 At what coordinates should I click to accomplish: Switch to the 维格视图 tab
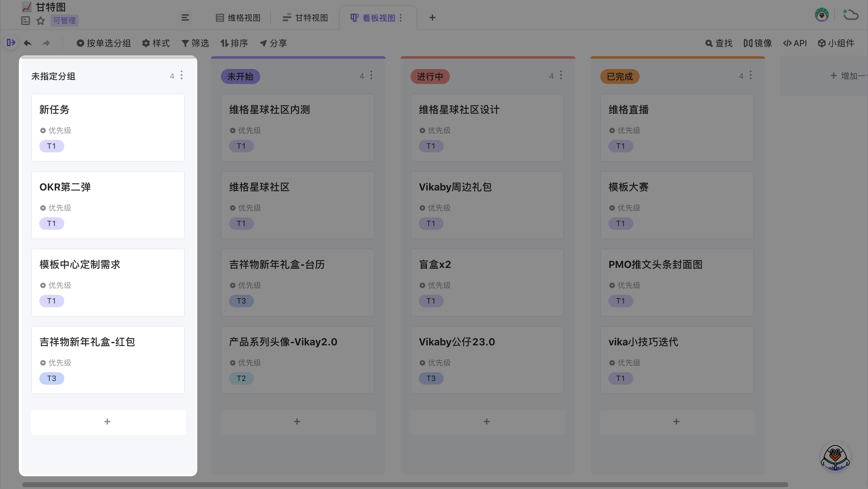(x=238, y=17)
